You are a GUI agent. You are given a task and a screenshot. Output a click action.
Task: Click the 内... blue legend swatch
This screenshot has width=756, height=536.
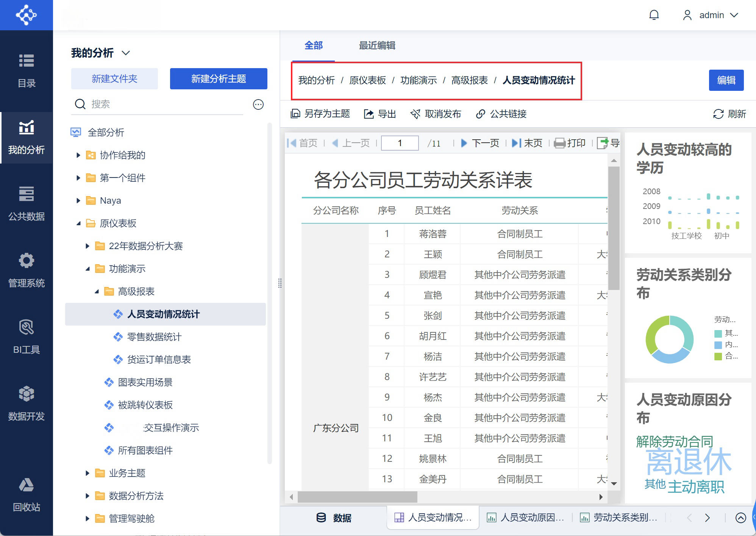coord(718,345)
